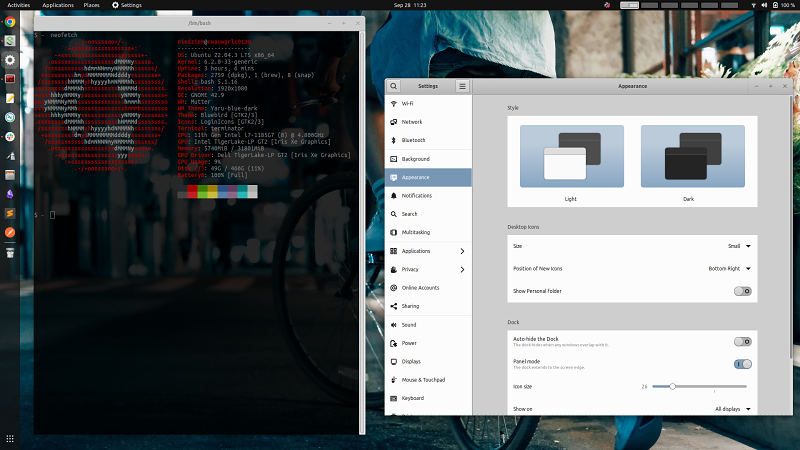This screenshot has width=800, height=450.
Task: Open Wi-Fi settings in the sidebar
Action: click(408, 104)
